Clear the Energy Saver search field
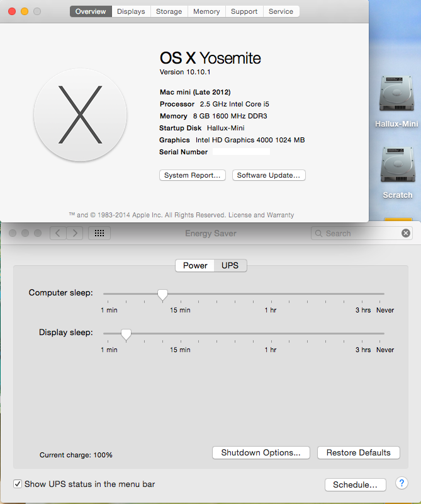 406,233
